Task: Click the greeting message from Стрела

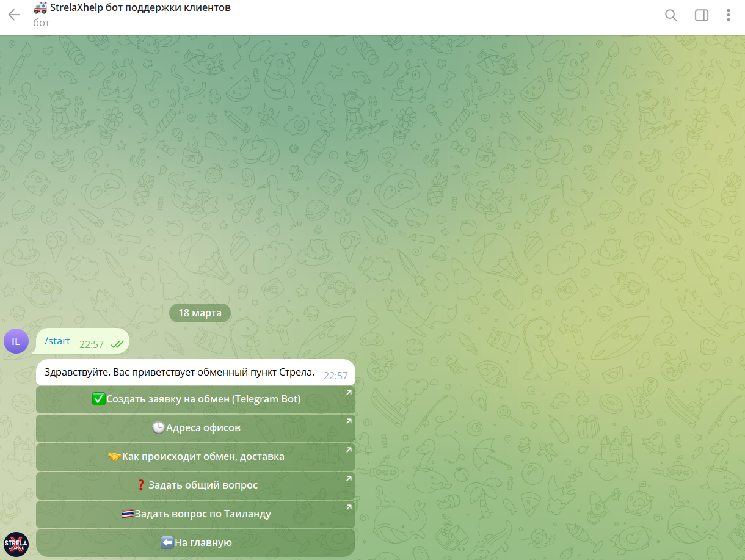Action: click(195, 373)
